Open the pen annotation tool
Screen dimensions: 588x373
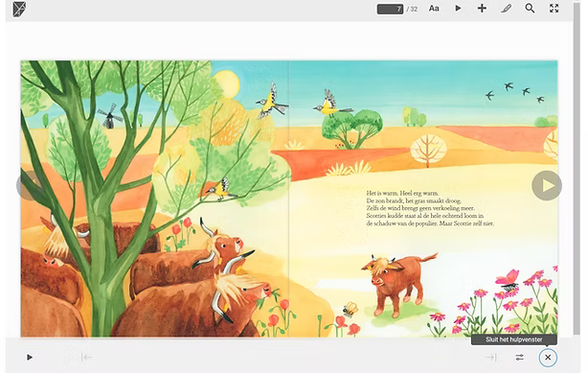point(506,9)
